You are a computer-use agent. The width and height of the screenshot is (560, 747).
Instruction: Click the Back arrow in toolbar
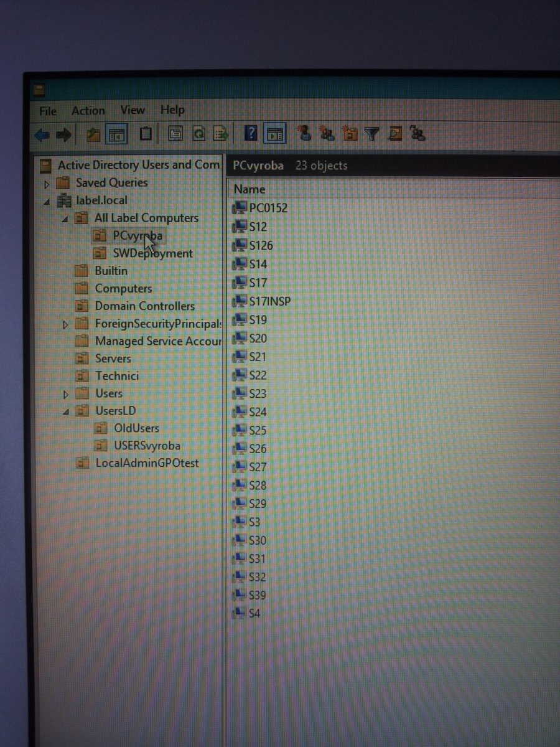(42, 134)
